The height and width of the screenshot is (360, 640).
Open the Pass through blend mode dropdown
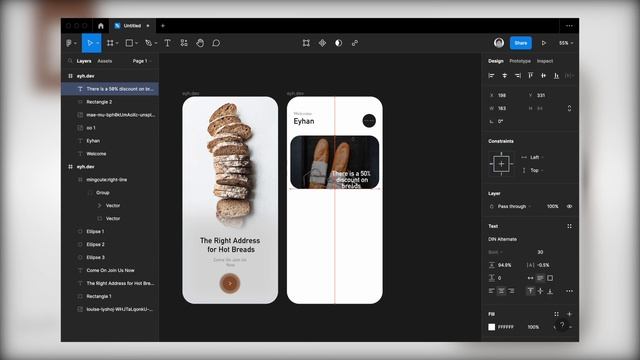[x=514, y=207]
